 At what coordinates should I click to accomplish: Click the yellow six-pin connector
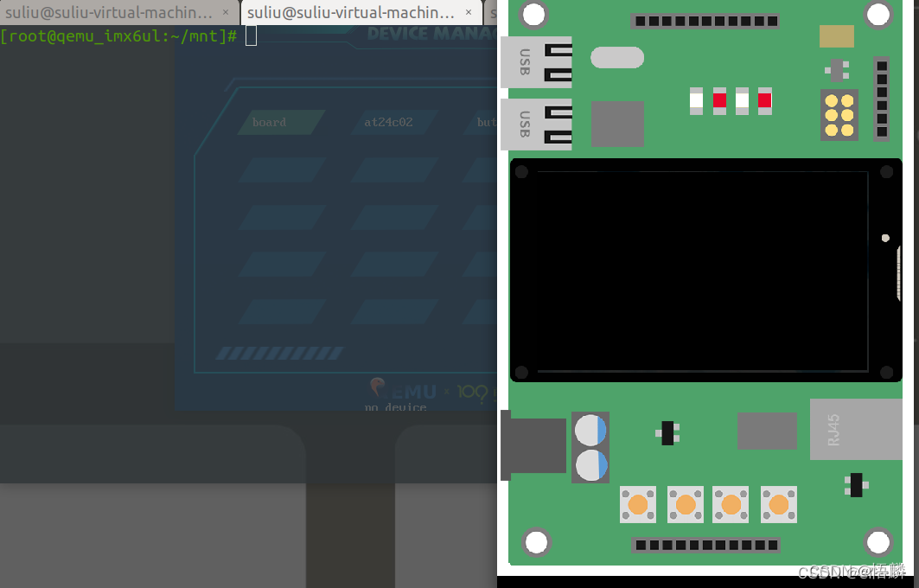click(x=839, y=115)
